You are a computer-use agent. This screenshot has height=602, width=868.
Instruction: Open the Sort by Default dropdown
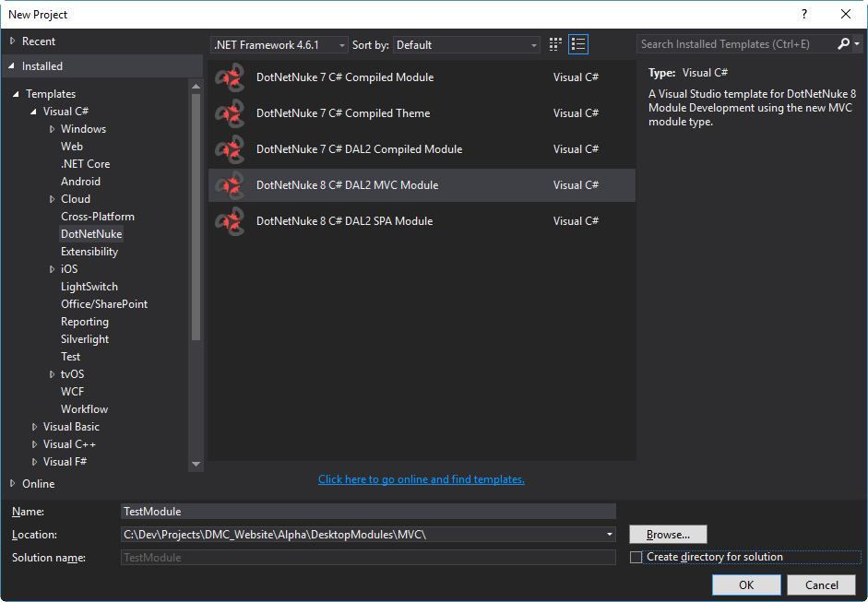coord(467,45)
